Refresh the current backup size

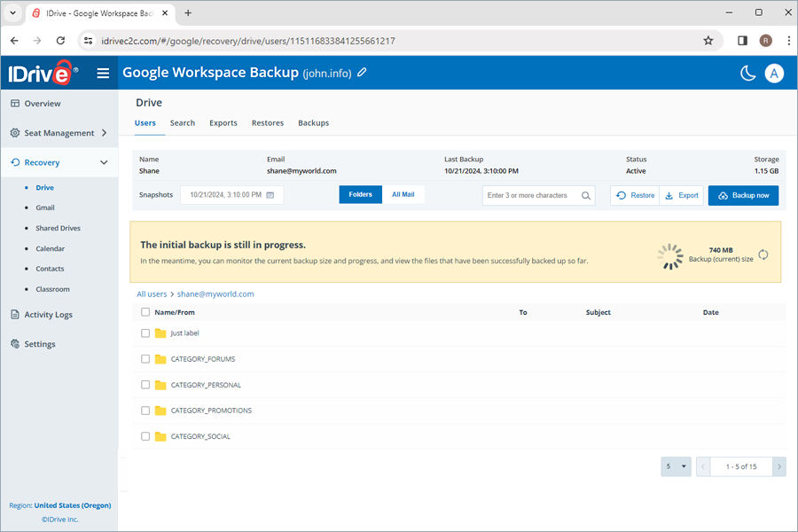[763, 254]
